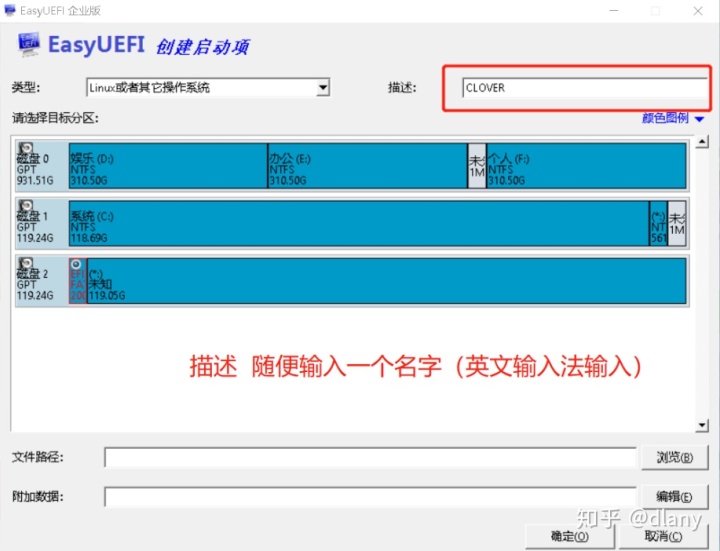Expand the 颜色图例 color legend link

[673, 118]
